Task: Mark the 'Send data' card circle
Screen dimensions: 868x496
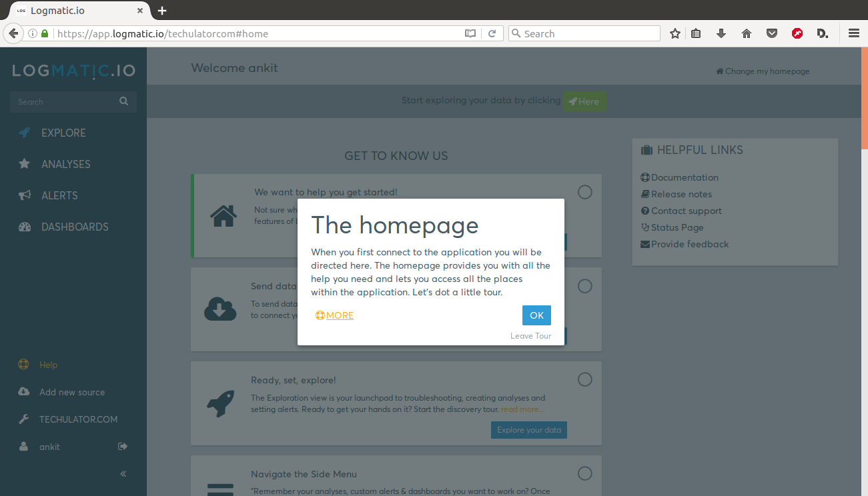Action: tap(585, 286)
